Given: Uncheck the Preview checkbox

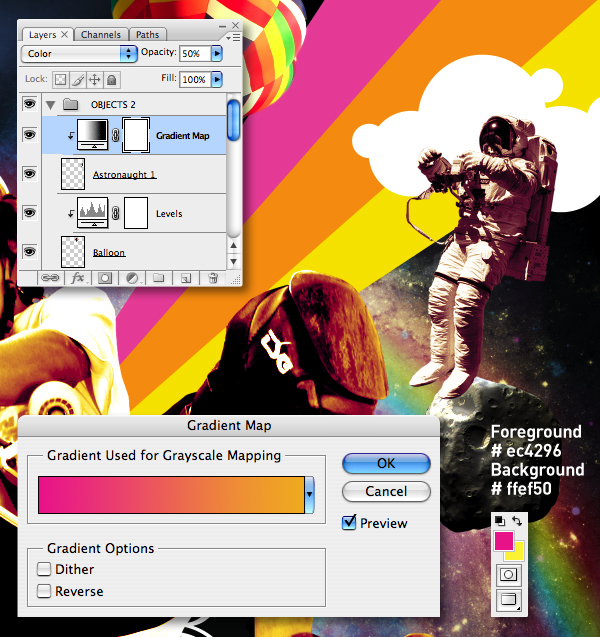Looking at the screenshot, I should coord(349,522).
